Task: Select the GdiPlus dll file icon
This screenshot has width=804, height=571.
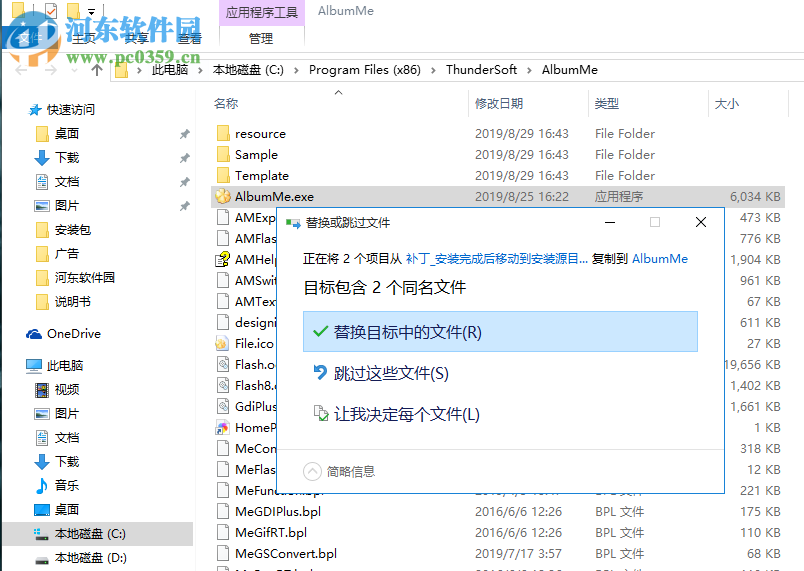Action: (x=223, y=406)
